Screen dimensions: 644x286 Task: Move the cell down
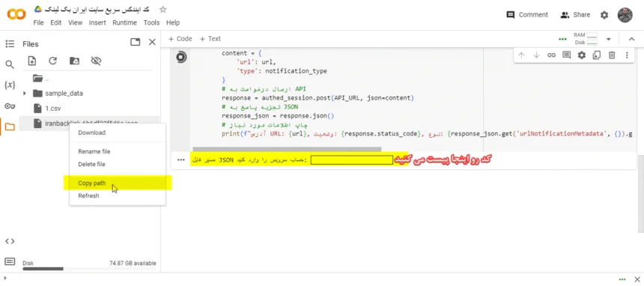pyautogui.click(x=536, y=55)
